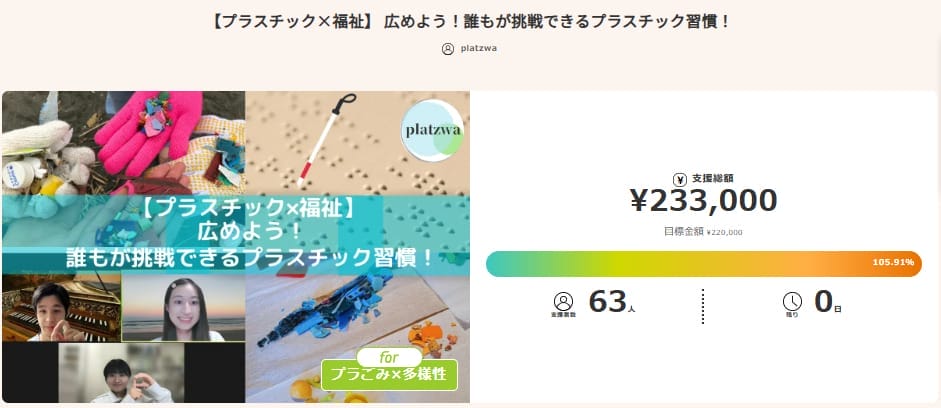This screenshot has width=941, height=408.
Task: Open the platzwa profile link
Action: [481, 49]
